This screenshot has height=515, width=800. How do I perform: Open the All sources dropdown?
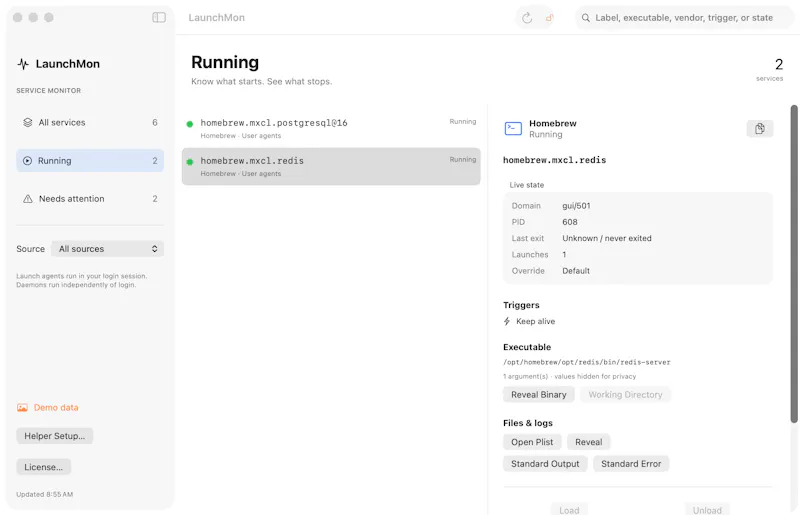click(x=108, y=249)
